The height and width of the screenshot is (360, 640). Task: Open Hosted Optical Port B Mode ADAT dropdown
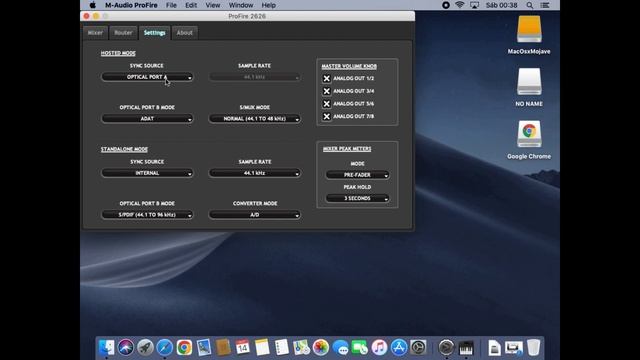click(x=147, y=119)
